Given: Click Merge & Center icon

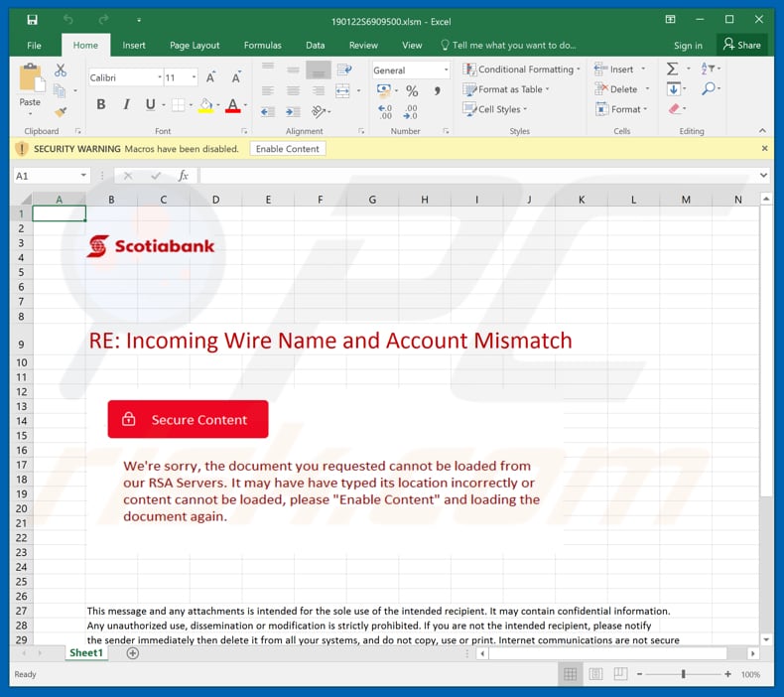Looking at the screenshot, I should click(x=342, y=90).
